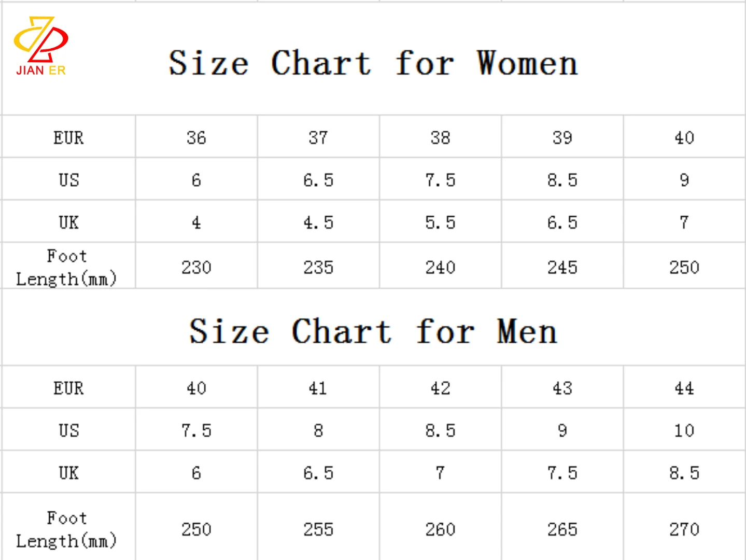Viewport: 746px width, 560px height.
Task: Select women's foot length 230 cell
Action: point(196,268)
